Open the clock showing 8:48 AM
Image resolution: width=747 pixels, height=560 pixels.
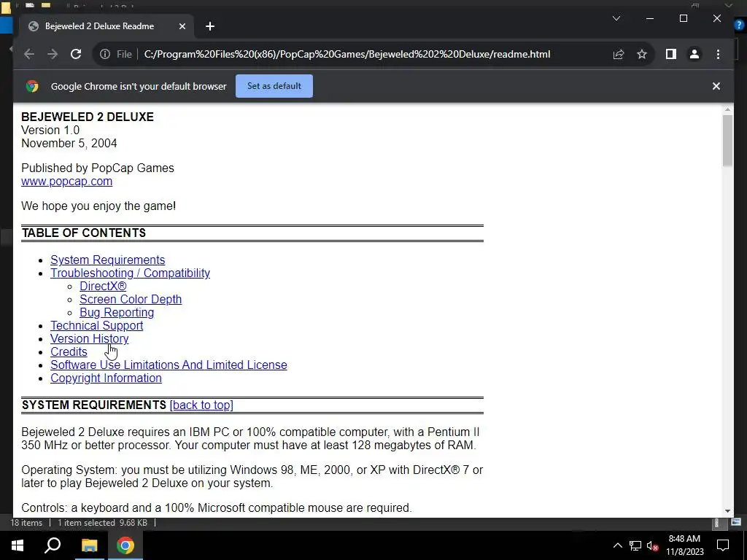(684, 545)
